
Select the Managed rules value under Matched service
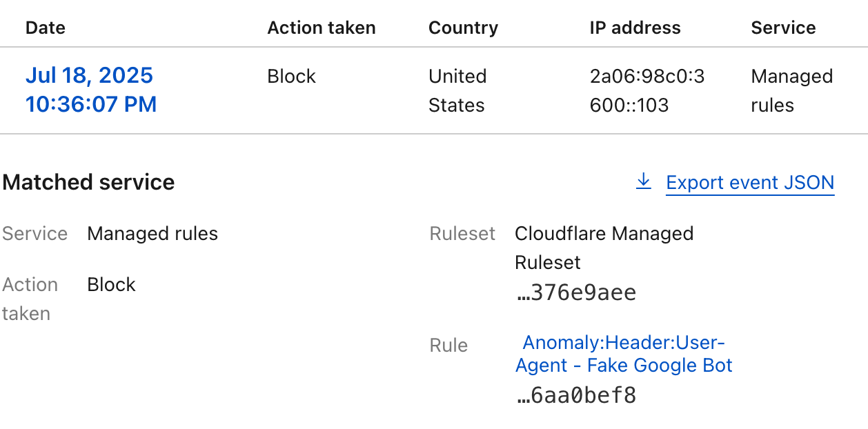pos(152,234)
